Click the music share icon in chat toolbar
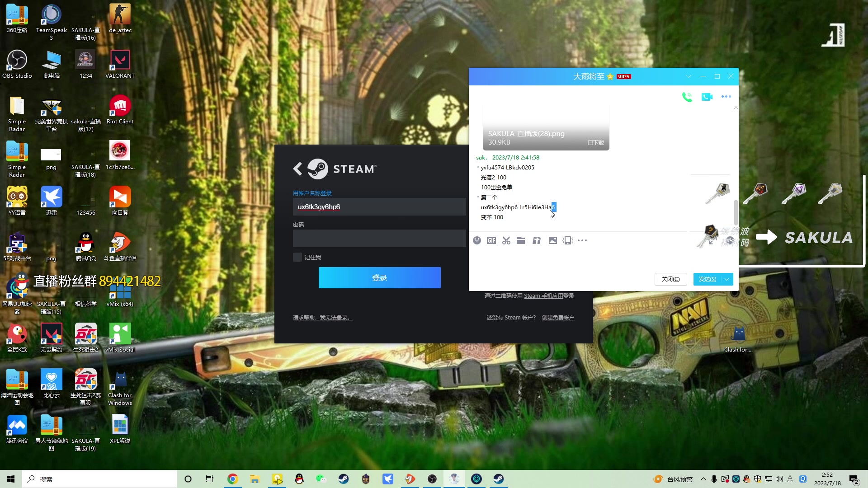Screen dimensions: 868x488 pyautogui.click(x=537, y=240)
